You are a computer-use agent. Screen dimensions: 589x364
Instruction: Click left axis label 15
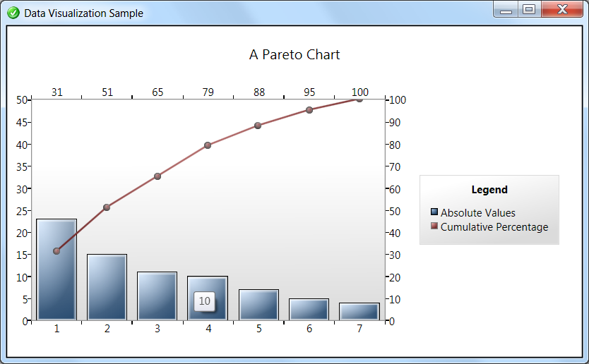tap(22, 255)
